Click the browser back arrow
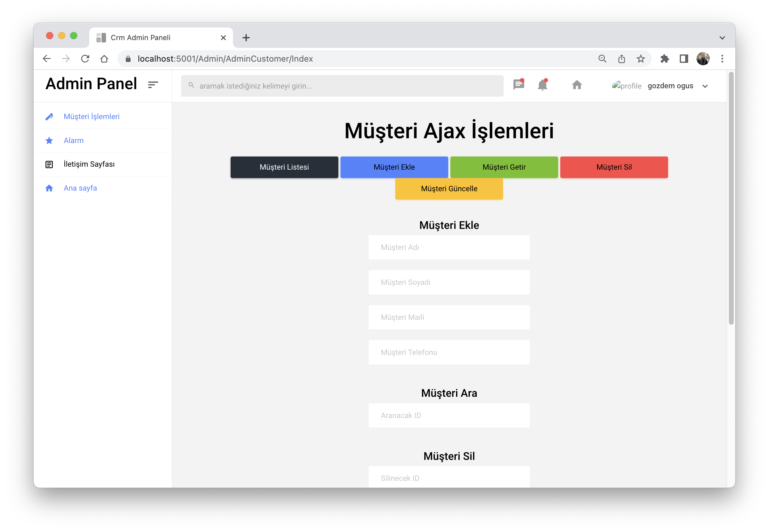Image resolution: width=769 pixels, height=532 pixels. pyautogui.click(x=47, y=59)
